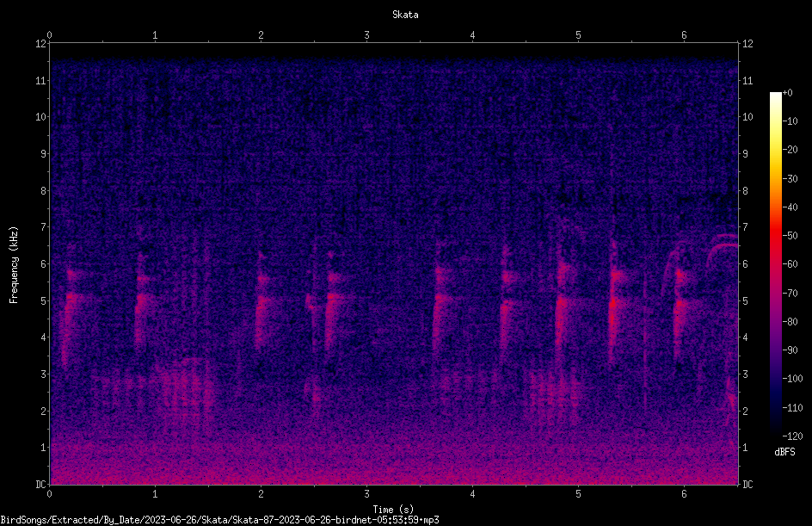Click the '-90' value on the dBFS scale
The image size is (812, 526).
pos(790,350)
